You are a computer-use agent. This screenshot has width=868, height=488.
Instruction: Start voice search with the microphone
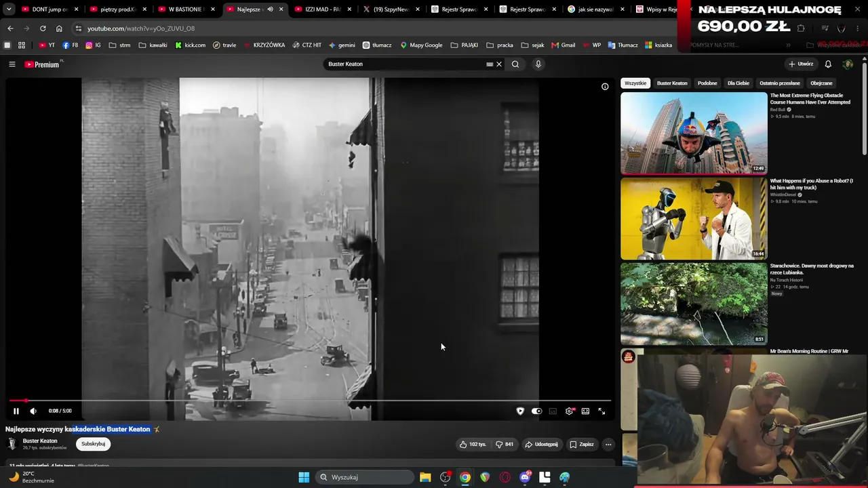pos(538,64)
